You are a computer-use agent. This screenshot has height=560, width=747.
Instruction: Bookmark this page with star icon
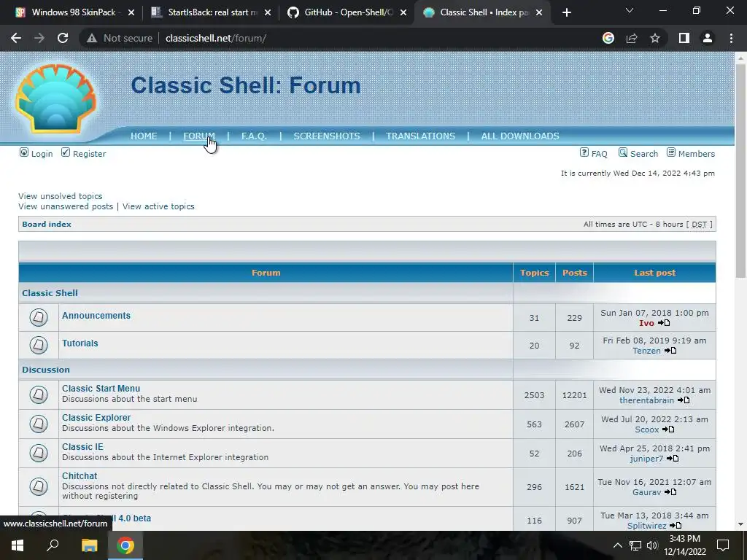tap(655, 38)
